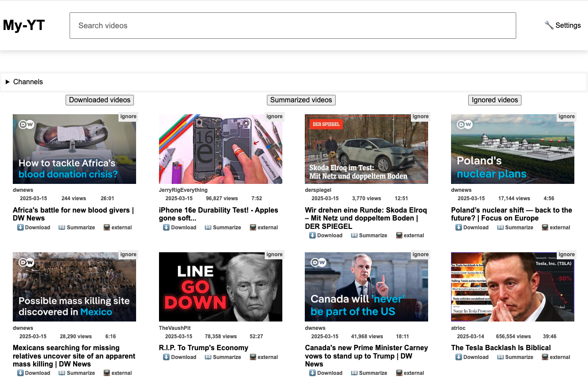The width and height of the screenshot is (588, 385).
Task: Click Download icon for iPhone 16e Durability Test
Action: 166,228
